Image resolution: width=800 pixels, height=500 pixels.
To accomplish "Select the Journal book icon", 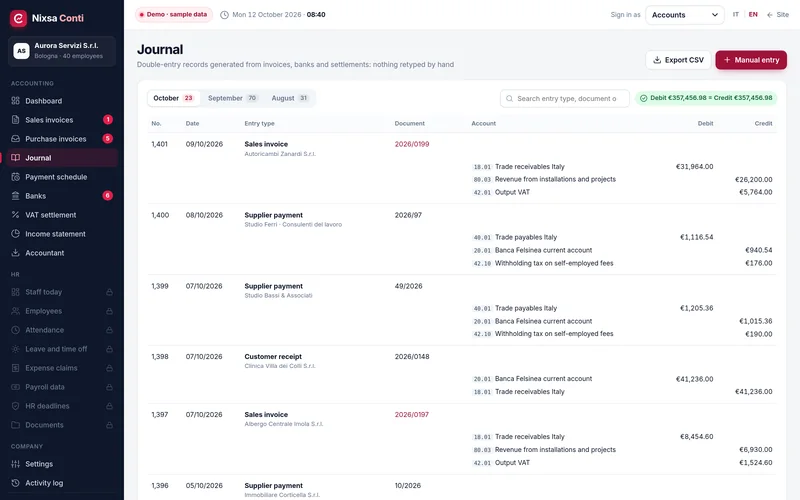I will point(15,158).
